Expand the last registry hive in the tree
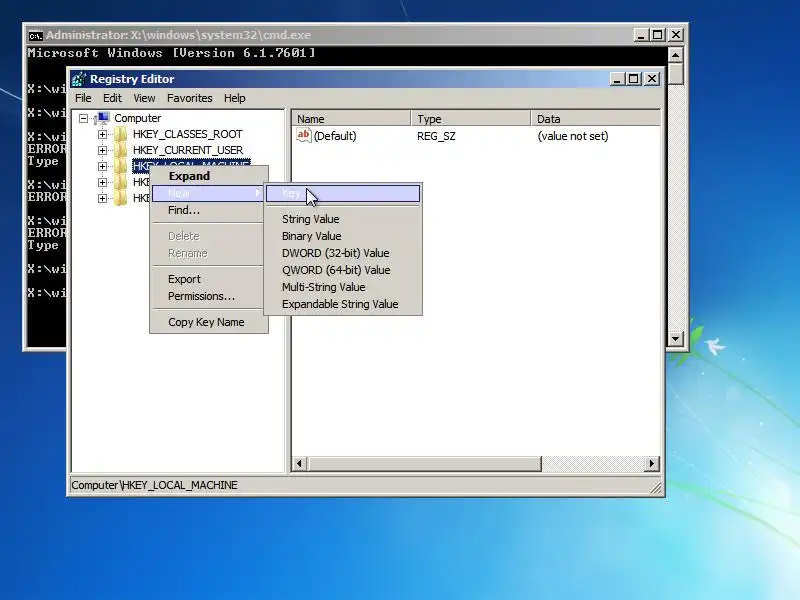Viewport: 800px width, 600px height. pos(102,198)
